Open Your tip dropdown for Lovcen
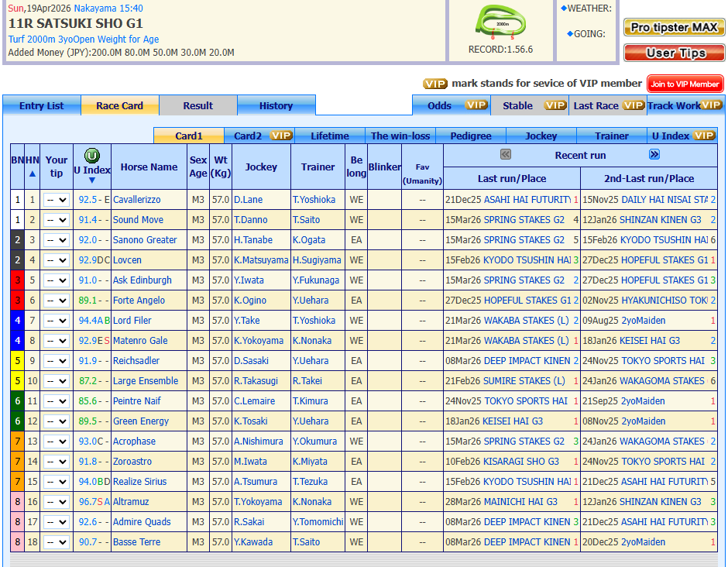 pos(57,260)
